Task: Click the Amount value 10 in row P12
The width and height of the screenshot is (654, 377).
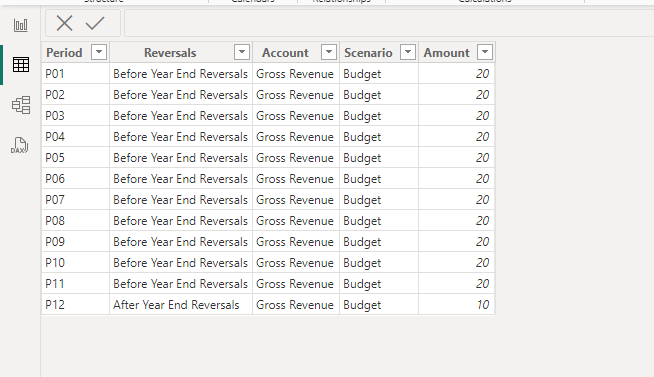Action: 456,304
